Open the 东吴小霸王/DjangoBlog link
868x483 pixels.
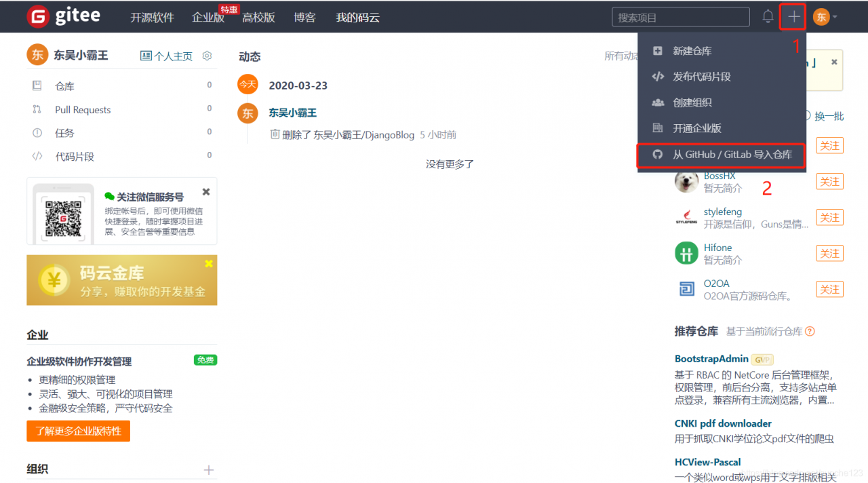click(x=363, y=135)
